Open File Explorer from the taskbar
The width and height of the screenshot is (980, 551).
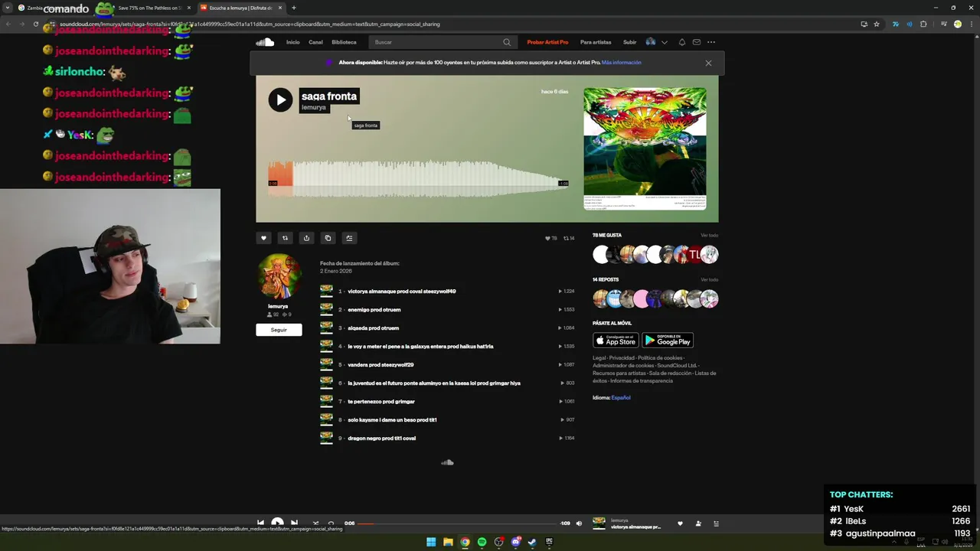click(448, 542)
